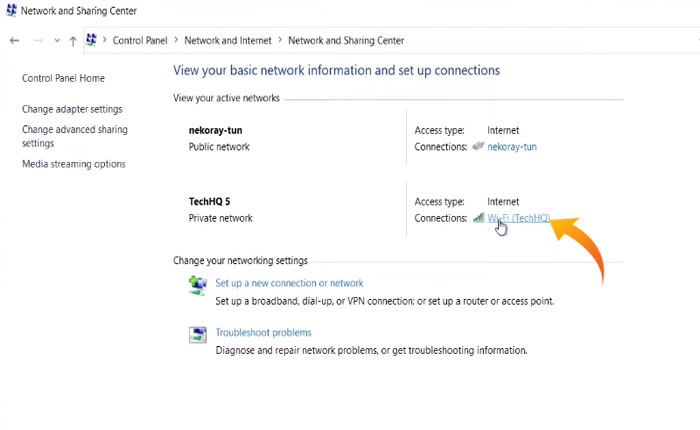Click the Back navigation arrow

[14, 40]
